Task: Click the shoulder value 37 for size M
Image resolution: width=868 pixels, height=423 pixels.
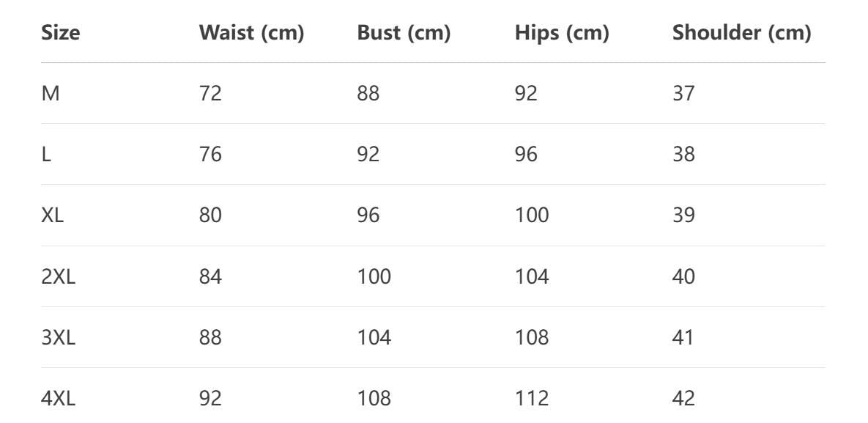Action: coord(683,93)
